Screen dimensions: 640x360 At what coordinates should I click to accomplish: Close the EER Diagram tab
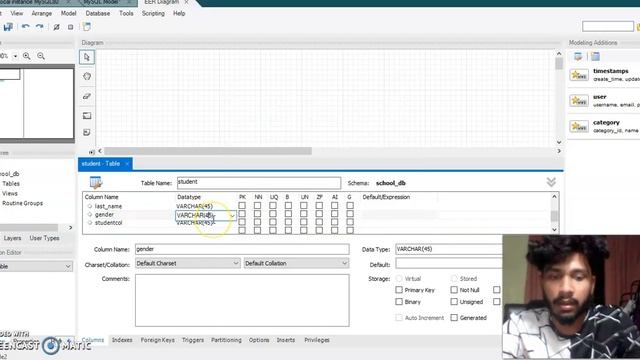pyautogui.click(x=187, y=2)
